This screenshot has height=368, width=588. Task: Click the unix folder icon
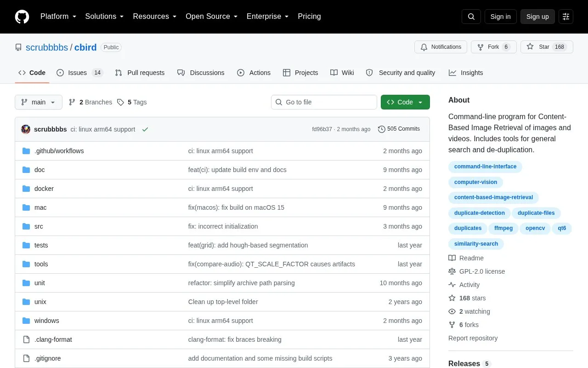point(26,302)
